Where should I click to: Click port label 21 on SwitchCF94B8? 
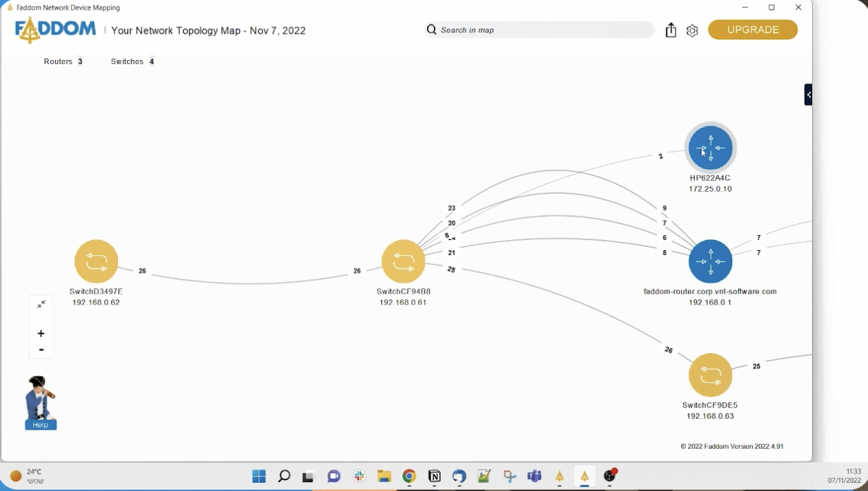(451, 253)
